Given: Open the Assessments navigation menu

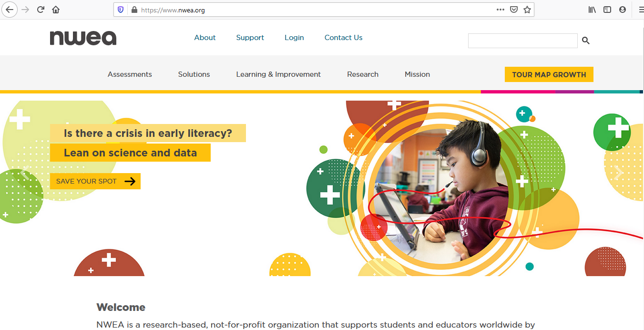Looking at the screenshot, I should pyautogui.click(x=129, y=74).
